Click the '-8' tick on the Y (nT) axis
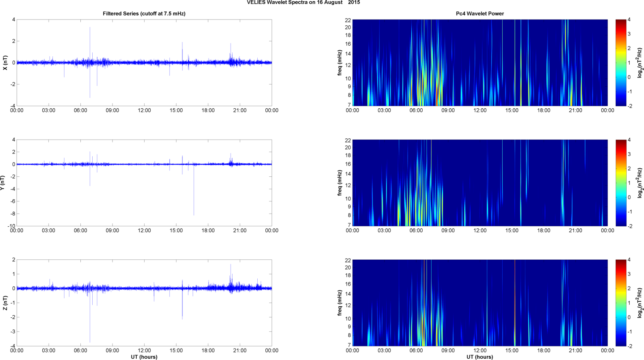Image resolution: width=644 pixels, height=360 pixels. (x=13, y=214)
